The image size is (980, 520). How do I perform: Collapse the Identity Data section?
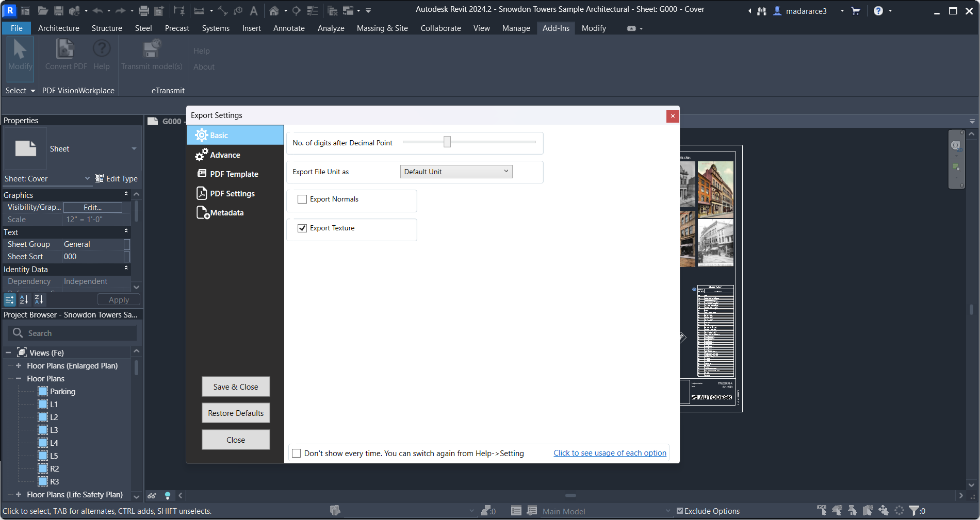tap(126, 269)
